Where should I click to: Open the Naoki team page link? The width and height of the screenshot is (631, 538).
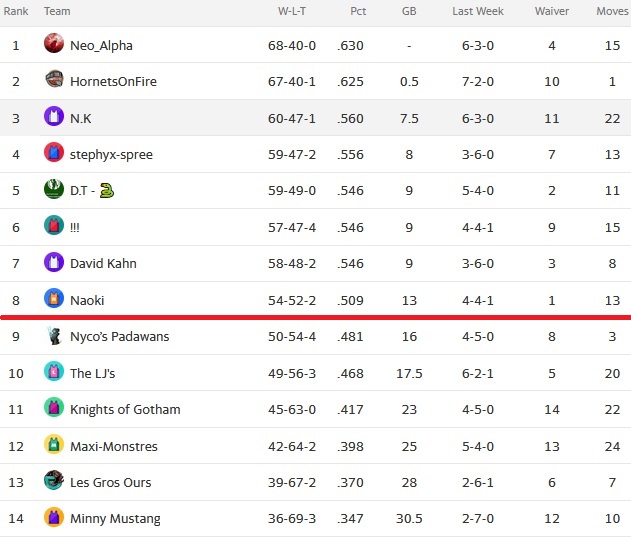[x=87, y=301]
